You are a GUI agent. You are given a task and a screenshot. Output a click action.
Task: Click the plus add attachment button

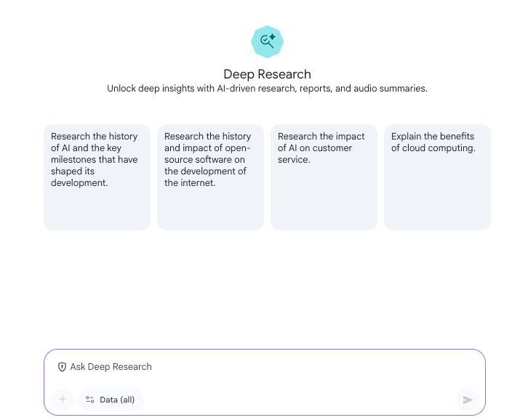click(63, 400)
